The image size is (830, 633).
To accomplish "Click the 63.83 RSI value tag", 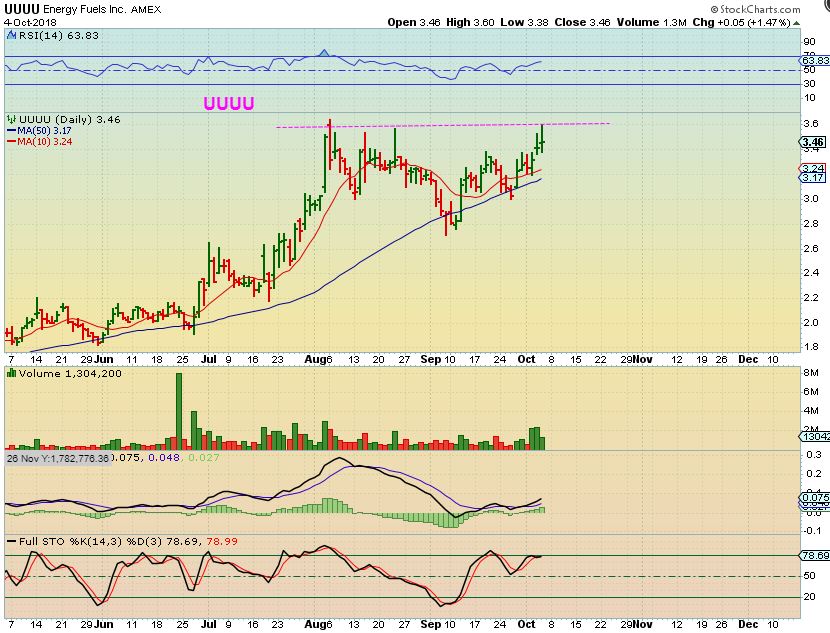I will pos(815,61).
